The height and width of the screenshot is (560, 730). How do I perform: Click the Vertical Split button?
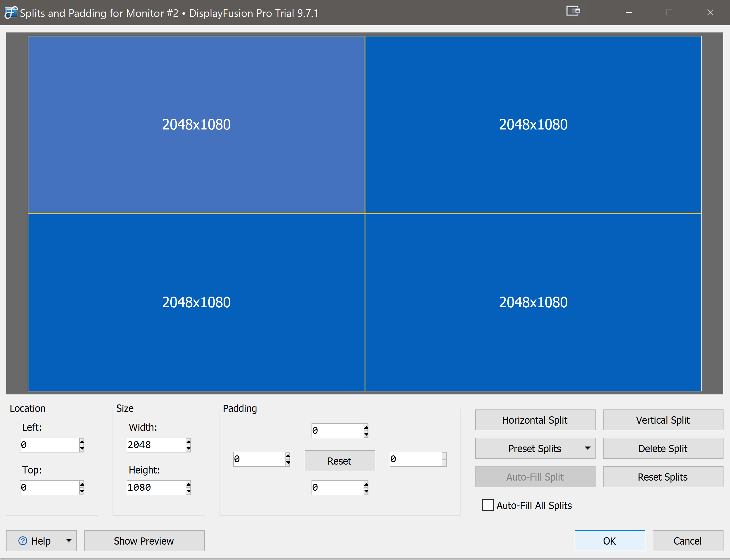pyautogui.click(x=663, y=420)
